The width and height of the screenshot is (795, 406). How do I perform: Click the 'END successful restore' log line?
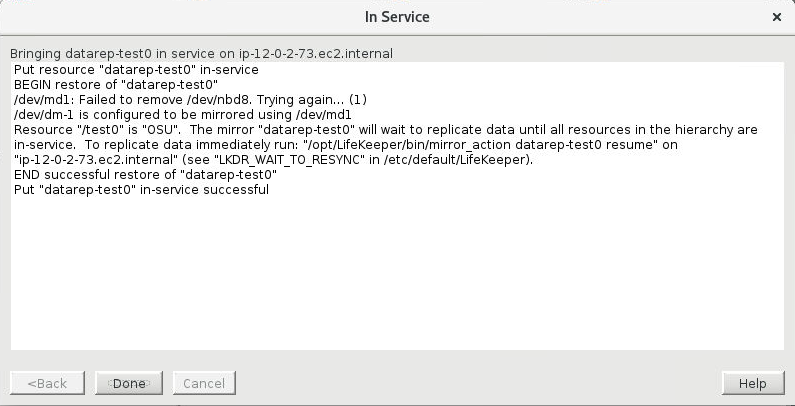(145, 175)
